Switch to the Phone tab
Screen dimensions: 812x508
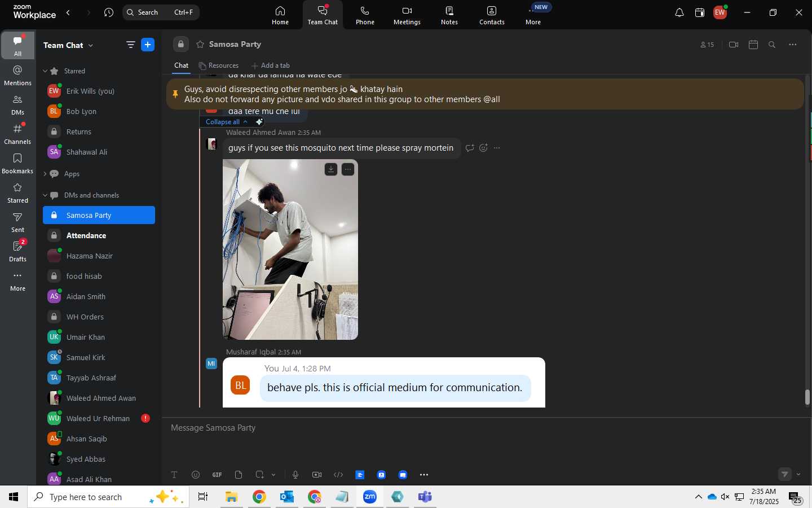coord(365,15)
